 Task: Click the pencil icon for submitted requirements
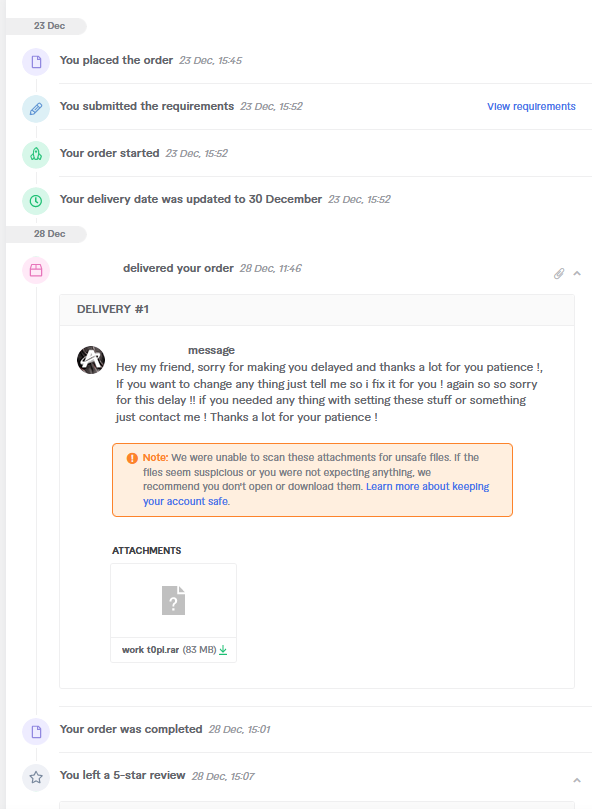[36, 108]
